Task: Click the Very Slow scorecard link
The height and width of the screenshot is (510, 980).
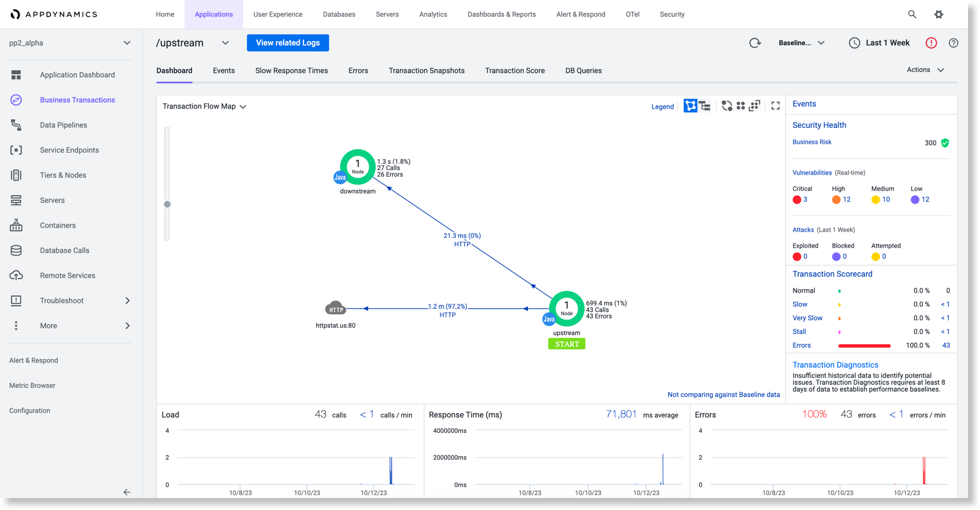Action: tap(807, 318)
